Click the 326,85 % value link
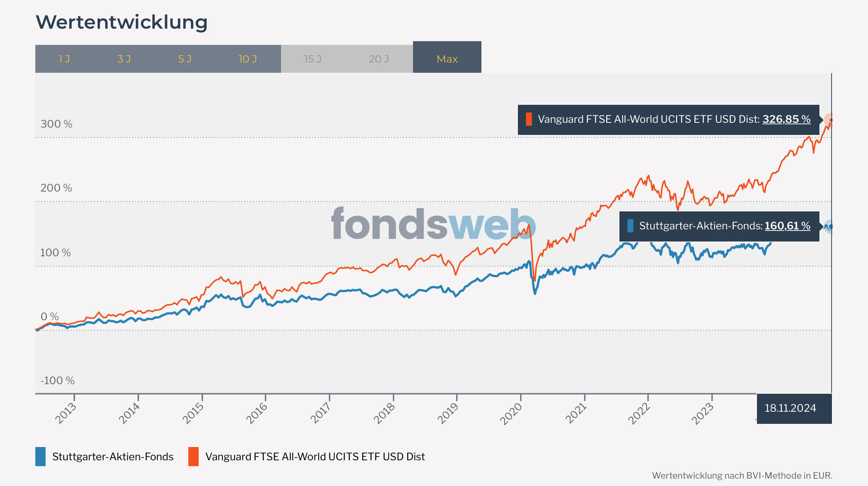The width and height of the screenshot is (868, 486). tap(786, 119)
